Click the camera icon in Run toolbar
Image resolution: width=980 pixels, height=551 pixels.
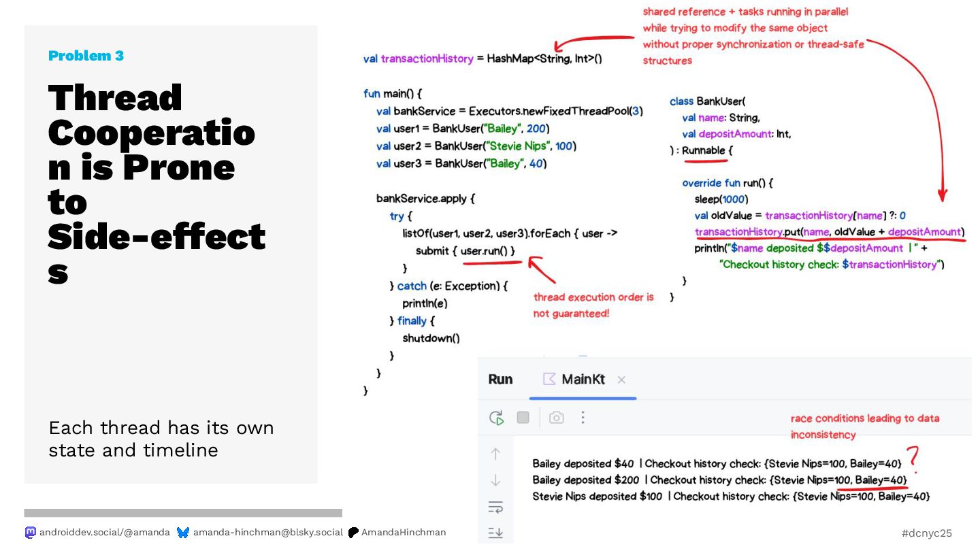(557, 418)
